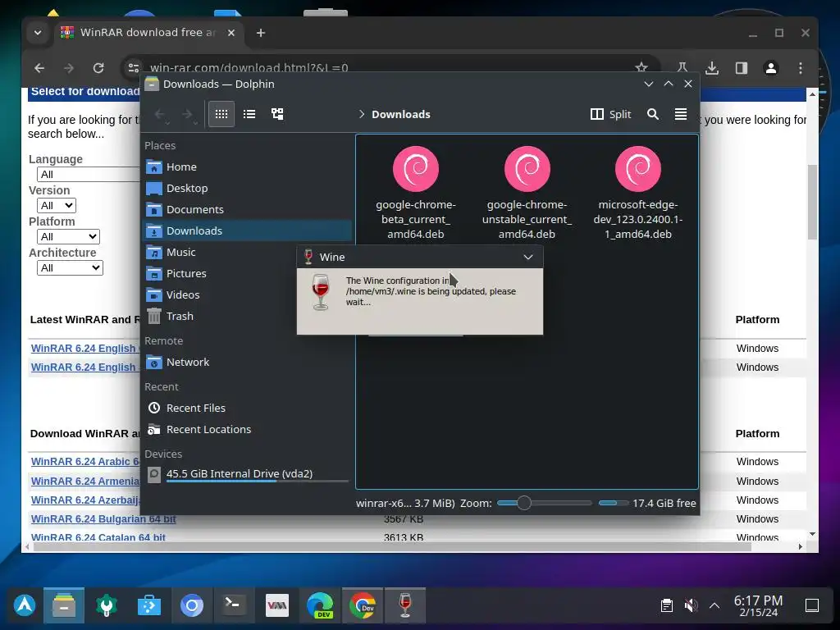Screen dimensions: 840x630
Task: Open WinRAR 6.24 Arabic download link
Action: 84,461
